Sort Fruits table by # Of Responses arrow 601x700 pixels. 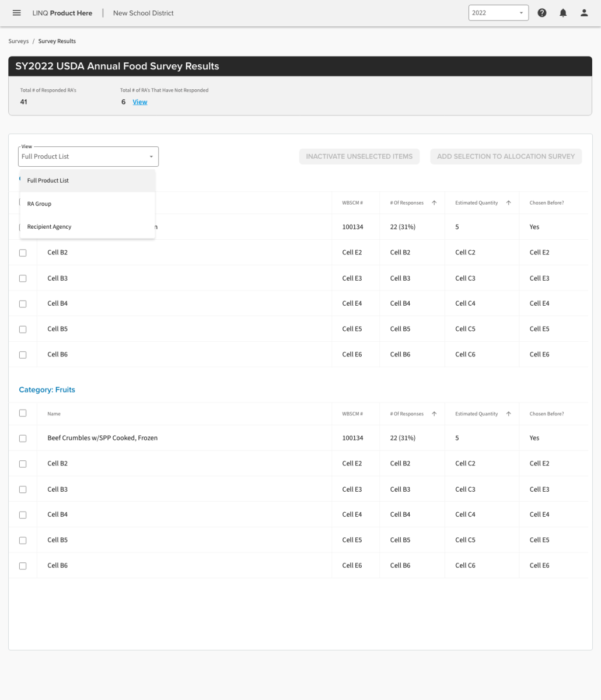tap(434, 414)
